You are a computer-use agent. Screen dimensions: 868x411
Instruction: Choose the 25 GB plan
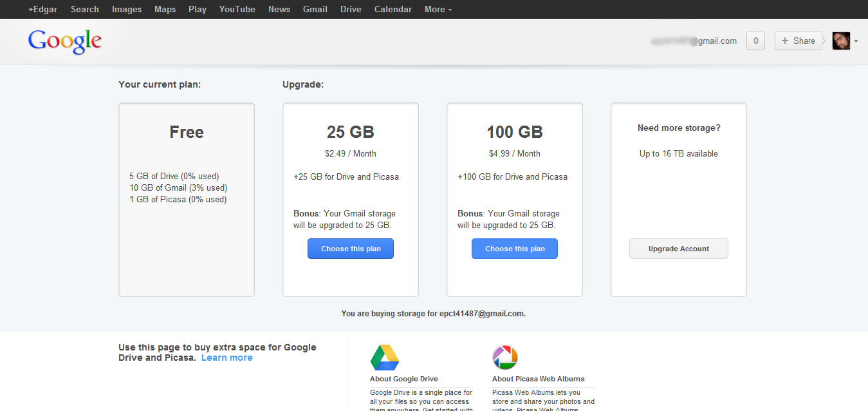pos(350,249)
